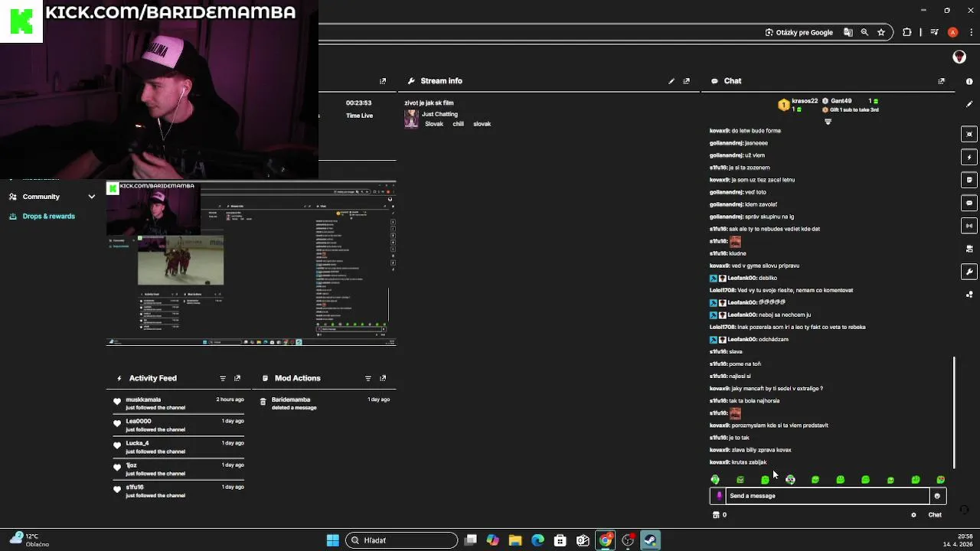Pop out the Stream info panel
The width and height of the screenshot is (980, 551).
click(x=686, y=81)
